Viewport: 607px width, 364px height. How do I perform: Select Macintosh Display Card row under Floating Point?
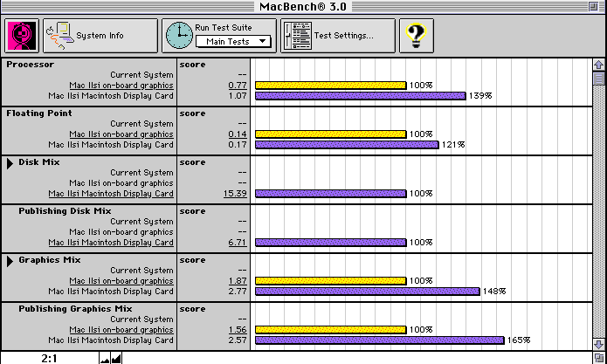(x=111, y=145)
